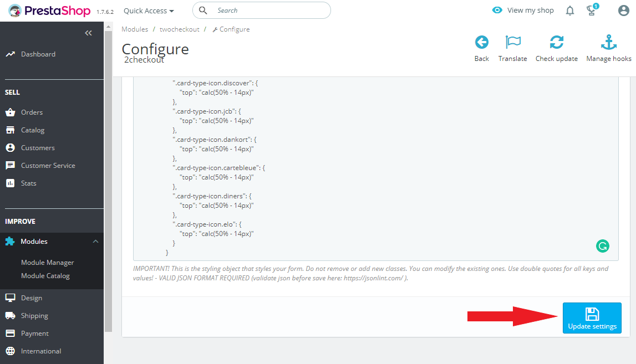
Task: Click the Shipping truck icon
Action: click(10, 315)
